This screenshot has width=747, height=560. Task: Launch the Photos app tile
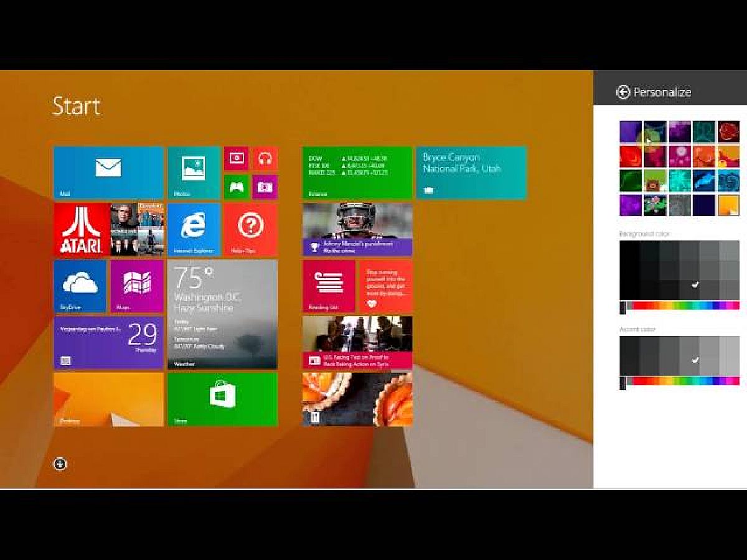(x=194, y=172)
